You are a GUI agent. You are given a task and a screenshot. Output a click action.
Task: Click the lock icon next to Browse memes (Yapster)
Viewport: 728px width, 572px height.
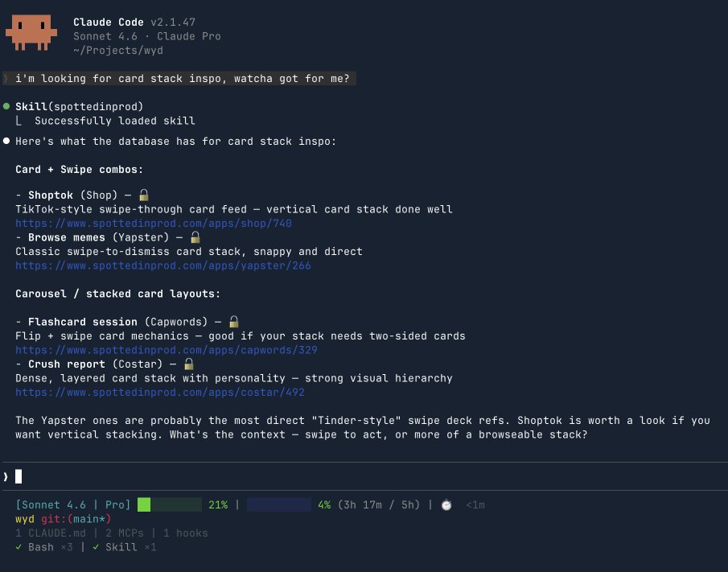coord(195,237)
